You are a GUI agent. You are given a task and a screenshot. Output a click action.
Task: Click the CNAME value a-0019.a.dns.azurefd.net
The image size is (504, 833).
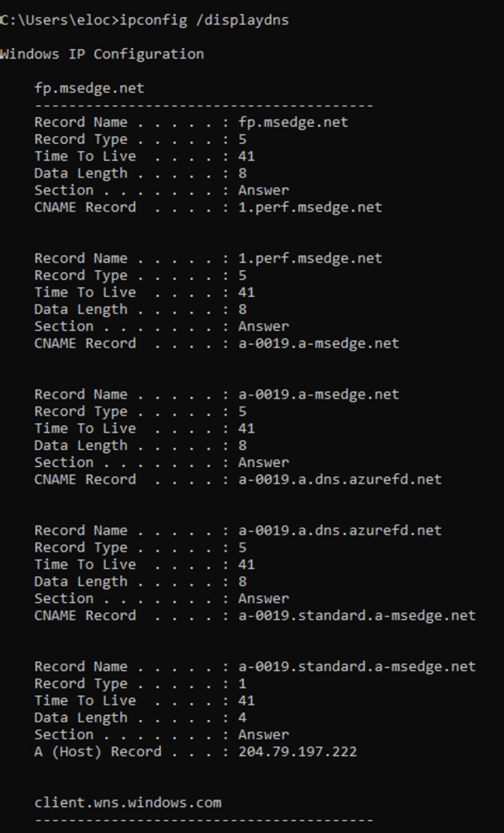[340, 479]
